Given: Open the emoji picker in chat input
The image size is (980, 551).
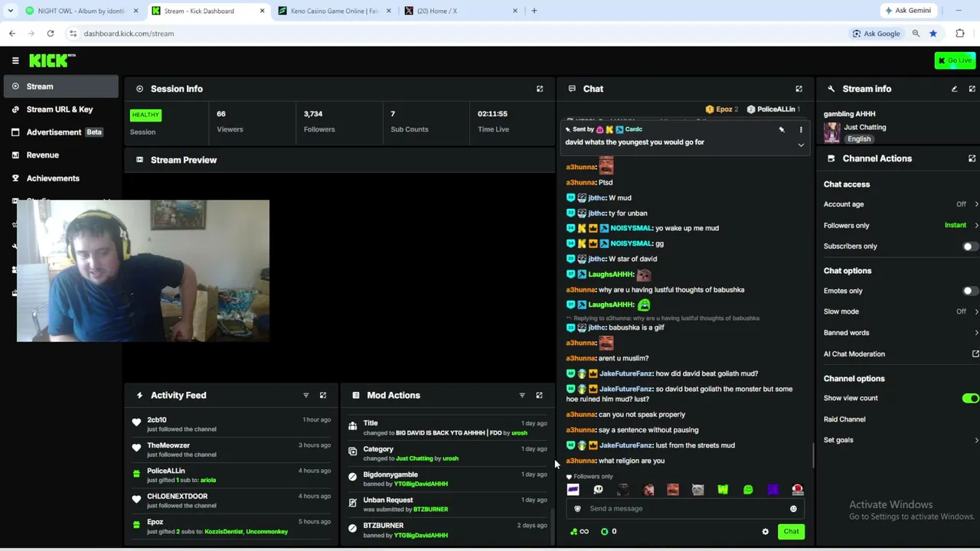Looking at the screenshot, I should pos(793,509).
